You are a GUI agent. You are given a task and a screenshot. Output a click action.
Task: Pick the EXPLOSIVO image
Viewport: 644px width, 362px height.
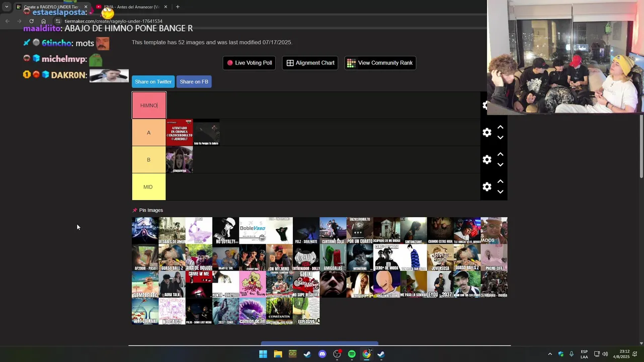(306, 311)
